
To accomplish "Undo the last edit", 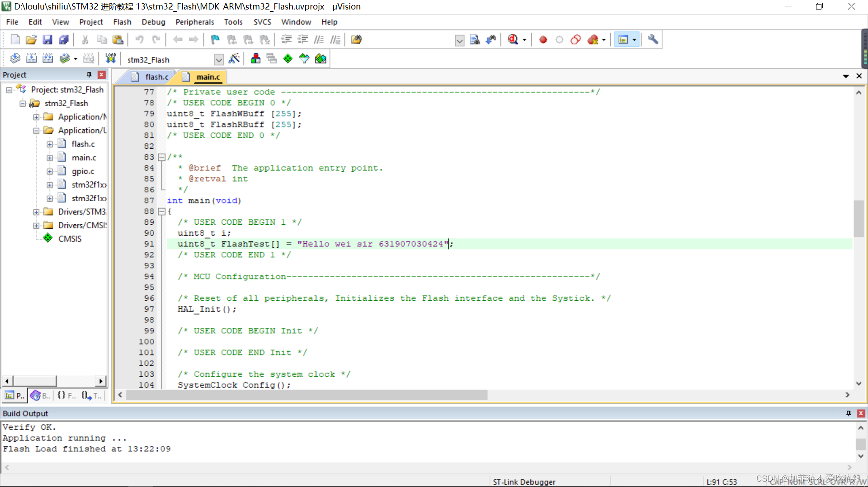I will tap(139, 39).
